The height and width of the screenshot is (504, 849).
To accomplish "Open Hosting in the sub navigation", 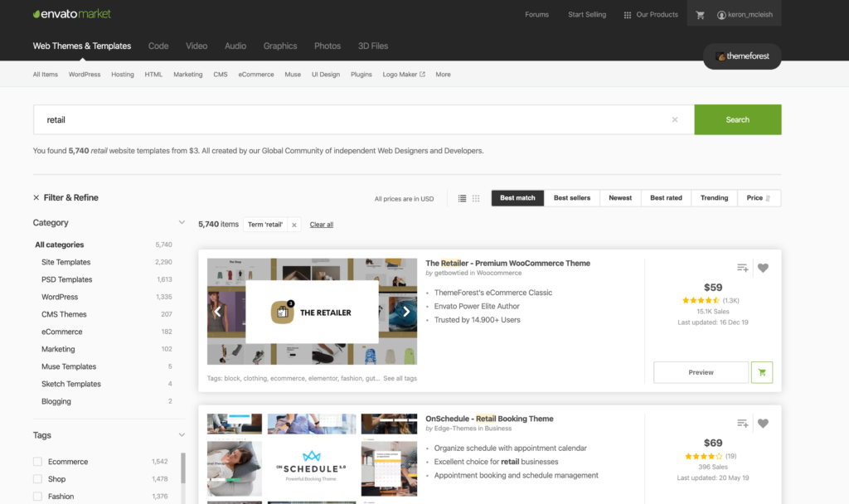I will point(123,75).
